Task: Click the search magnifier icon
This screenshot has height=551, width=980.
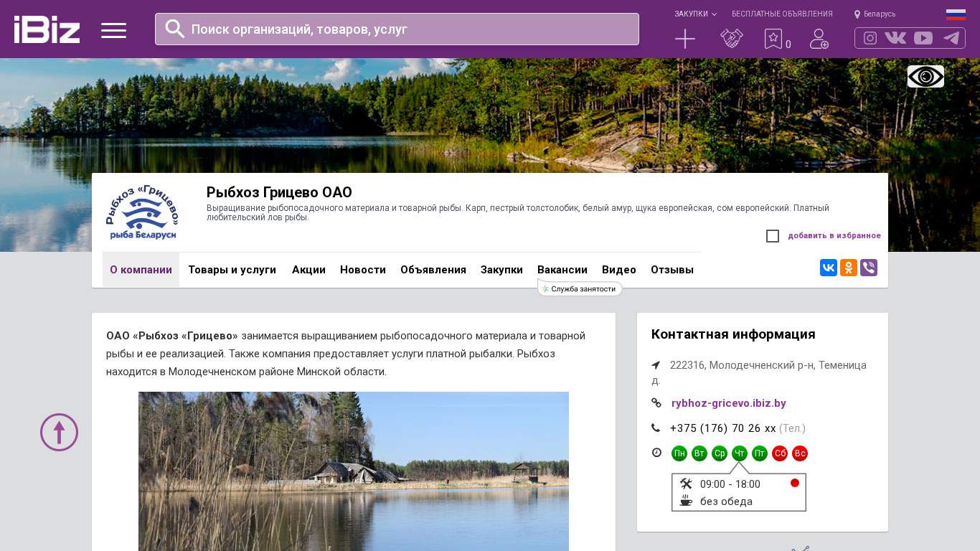Action: (x=175, y=29)
